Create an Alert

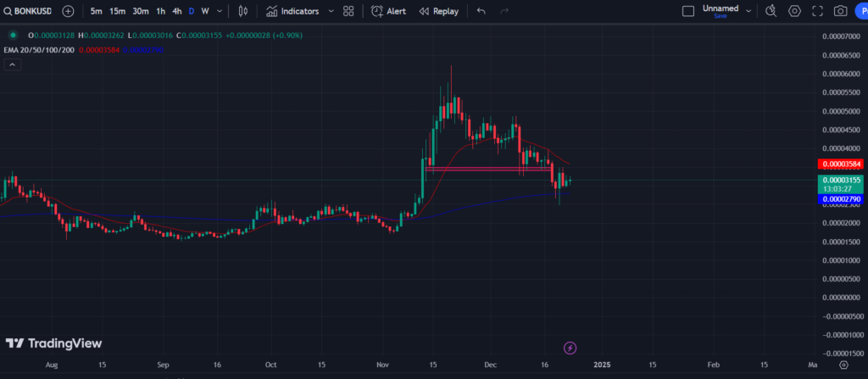(388, 11)
